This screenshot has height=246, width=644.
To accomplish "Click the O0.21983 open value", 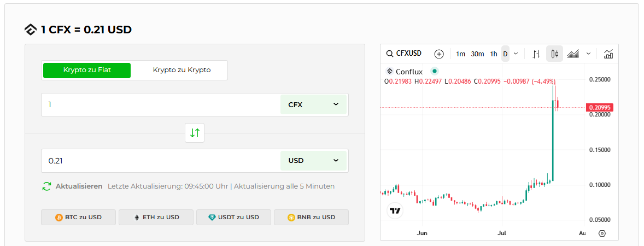I will tap(398, 81).
